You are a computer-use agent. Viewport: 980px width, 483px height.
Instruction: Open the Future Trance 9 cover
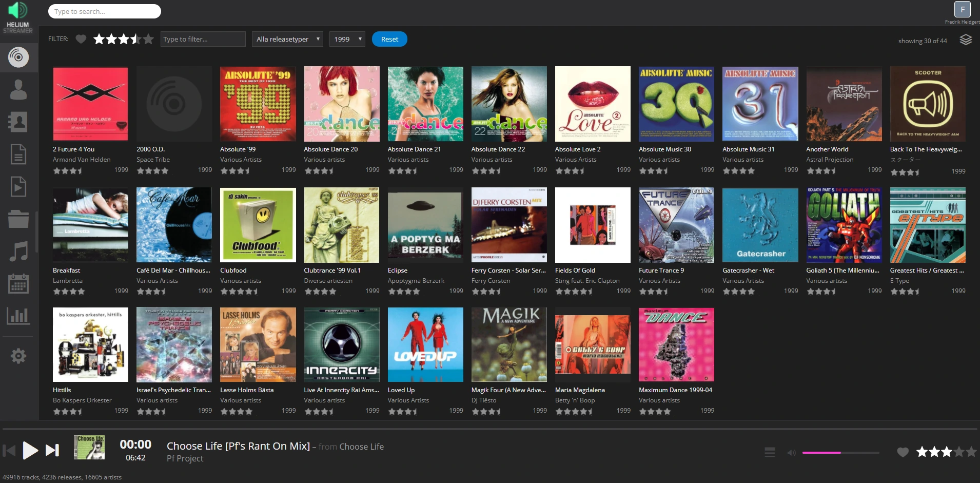pyautogui.click(x=676, y=225)
